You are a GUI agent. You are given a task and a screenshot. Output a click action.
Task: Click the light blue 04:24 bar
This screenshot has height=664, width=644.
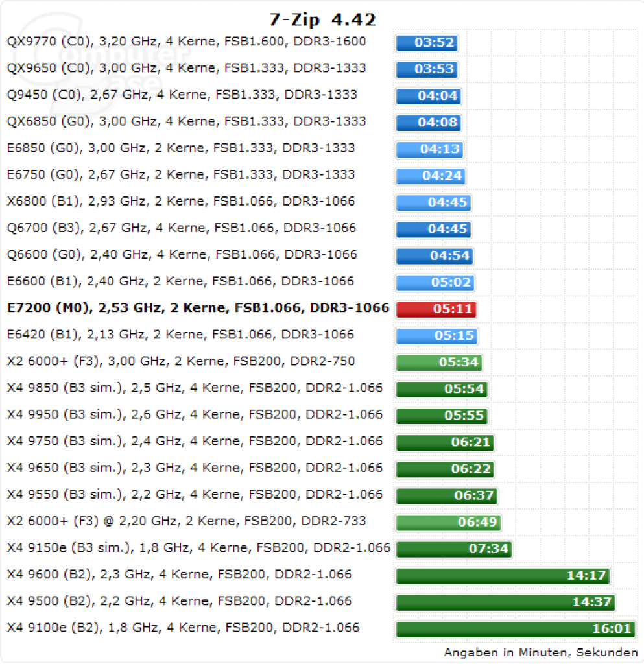point(431,176)
